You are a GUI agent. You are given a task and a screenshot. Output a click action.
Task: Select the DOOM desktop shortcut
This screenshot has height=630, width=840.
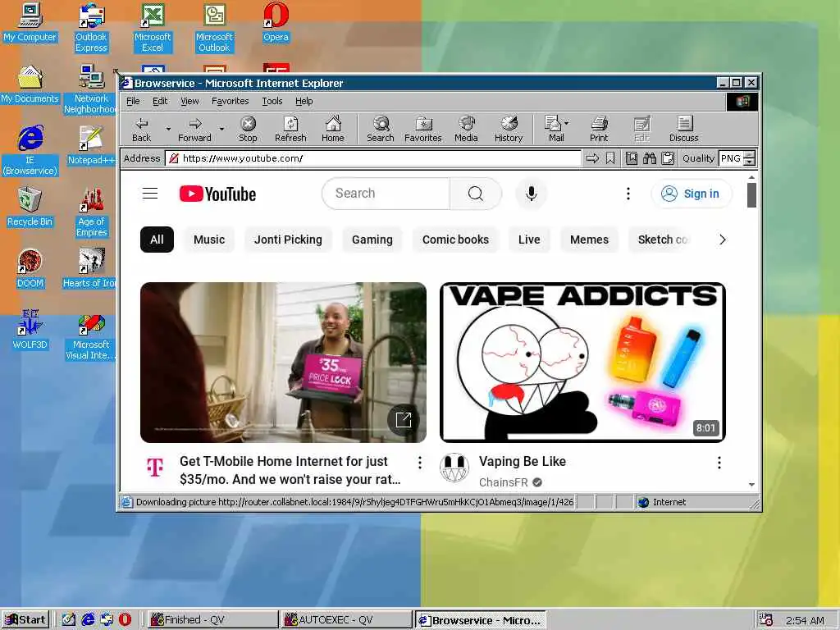coord(30,268)
